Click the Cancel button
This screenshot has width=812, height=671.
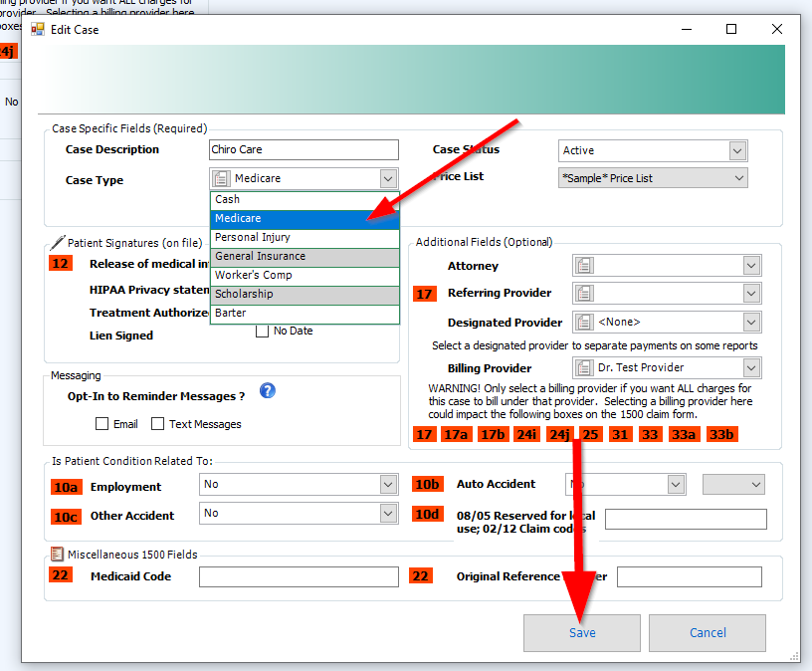708,632
